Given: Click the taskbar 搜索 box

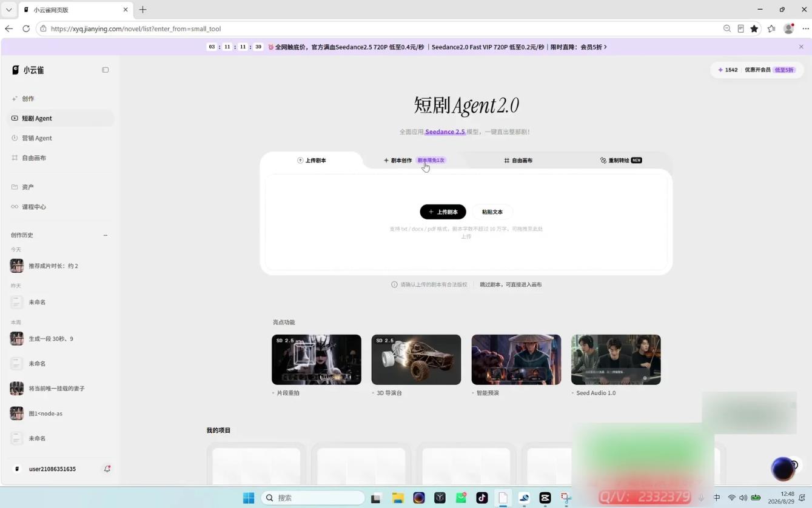Looking at the screenshot, I should (313, 498).
